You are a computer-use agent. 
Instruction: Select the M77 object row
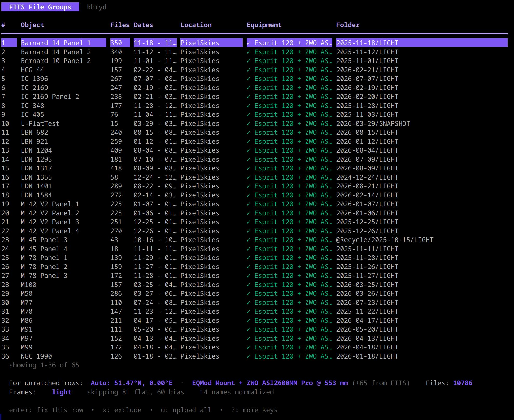[x=254, y=302]
